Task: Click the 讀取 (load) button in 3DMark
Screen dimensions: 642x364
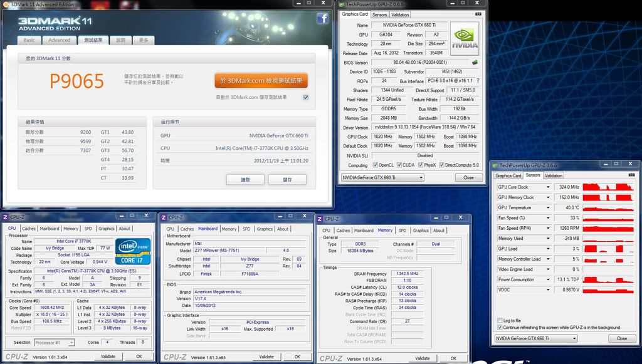Action: (x=245, y=180)
